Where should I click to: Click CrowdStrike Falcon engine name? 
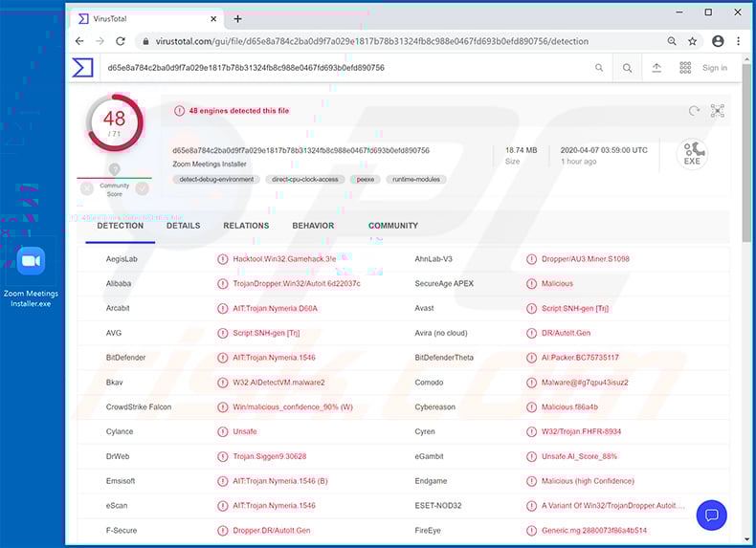[x=139, y=407]
